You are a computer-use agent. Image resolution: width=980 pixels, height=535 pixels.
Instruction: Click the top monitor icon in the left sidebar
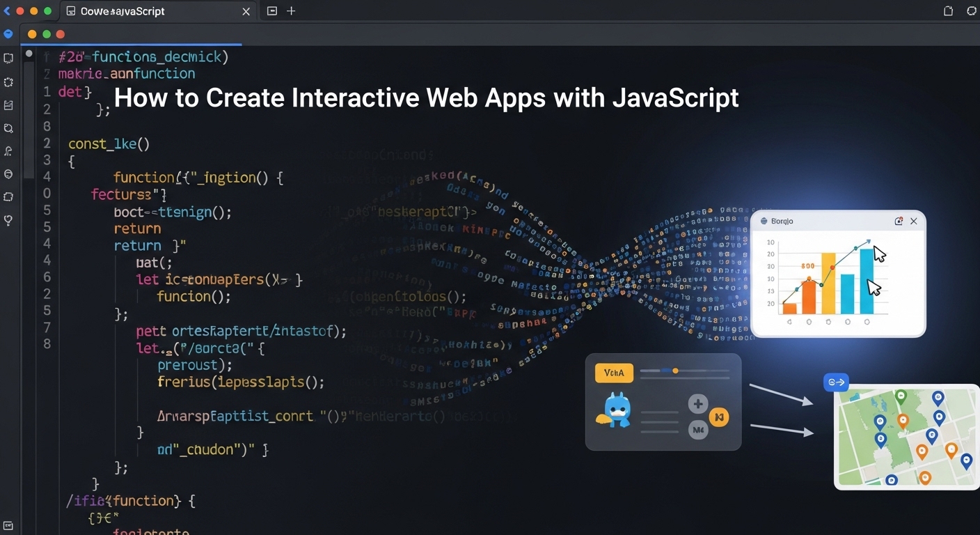[8, 59]
